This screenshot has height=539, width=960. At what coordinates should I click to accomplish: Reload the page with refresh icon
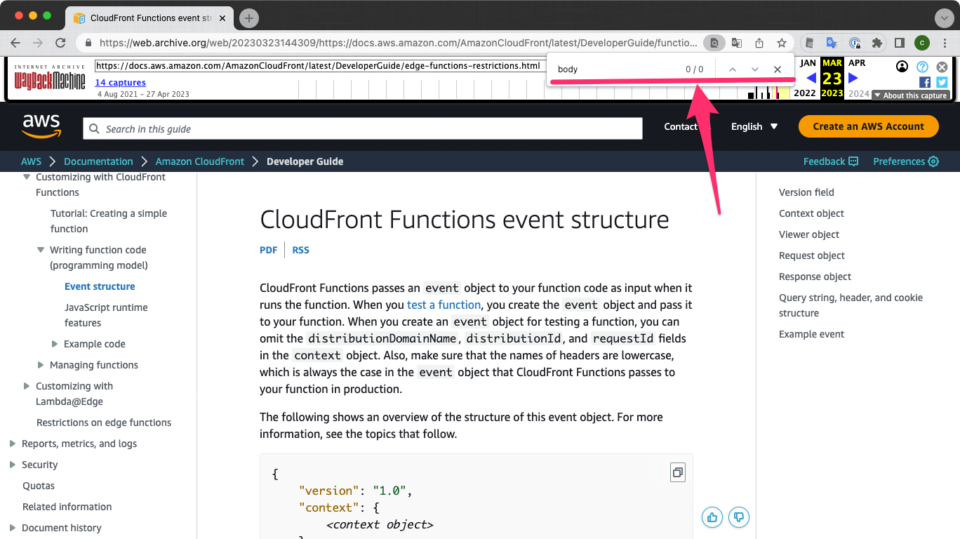[x=60, y=43]
